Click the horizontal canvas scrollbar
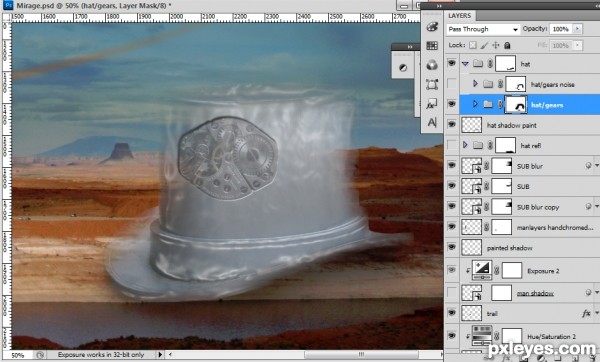600x362 pixels. (x=360, y=354)
